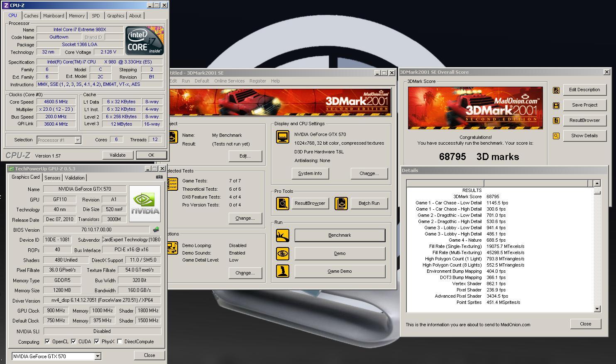The width and height of the screenshot is (616, 364).
Task: Click the Close button in GPU-Z
Action: (x=149, y=355)
